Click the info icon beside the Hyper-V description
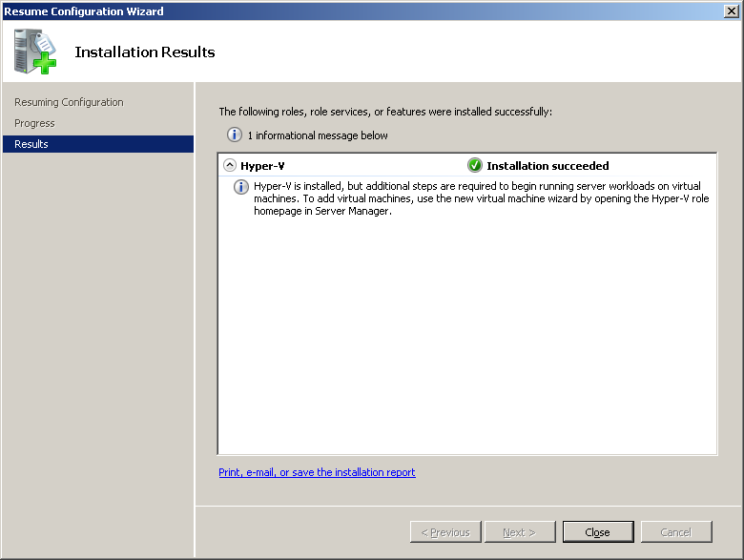 click(x=241, y=187)
